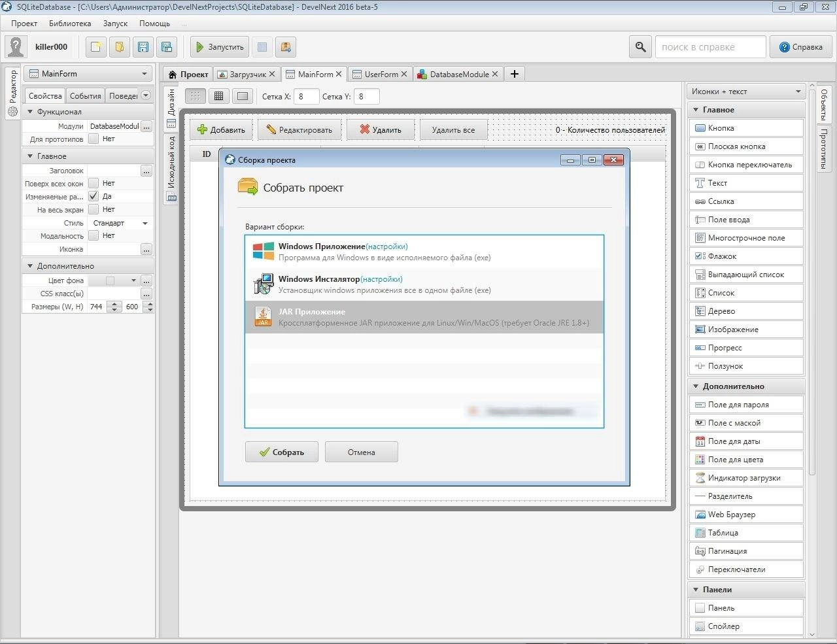
Task: Pick the Индикатор загрузки component
Action: coord(747,478)
